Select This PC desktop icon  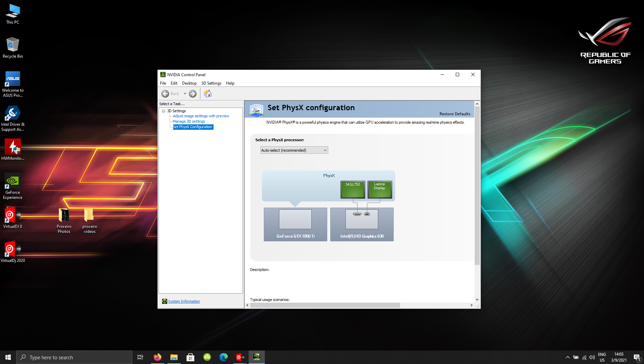[x=13, y=14]
